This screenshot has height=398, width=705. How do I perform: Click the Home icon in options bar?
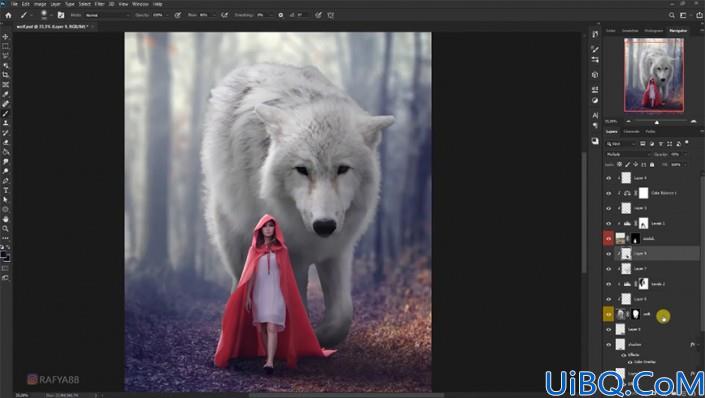click(x=8, y=15)
